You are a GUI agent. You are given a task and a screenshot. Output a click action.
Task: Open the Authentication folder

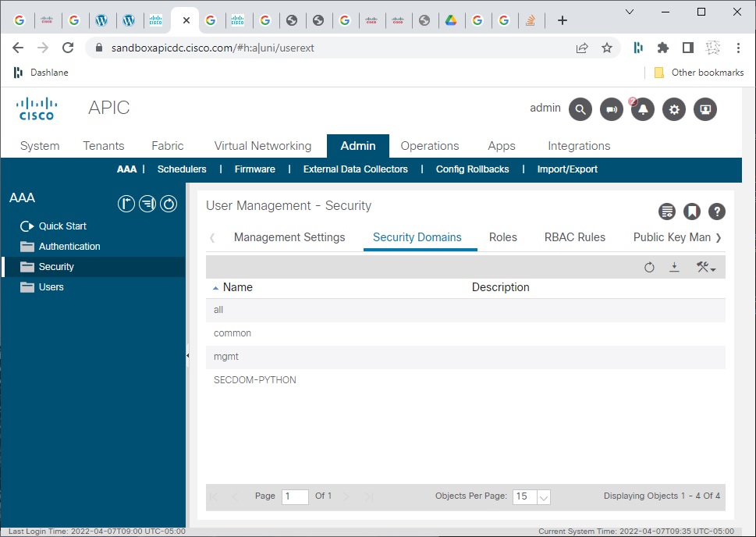pos(69,247)
